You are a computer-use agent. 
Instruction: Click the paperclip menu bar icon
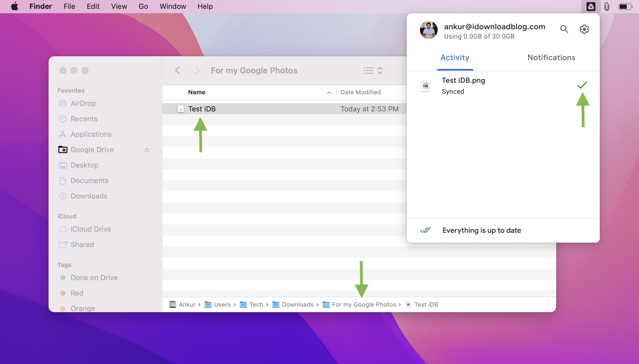[x=607, y=6]
